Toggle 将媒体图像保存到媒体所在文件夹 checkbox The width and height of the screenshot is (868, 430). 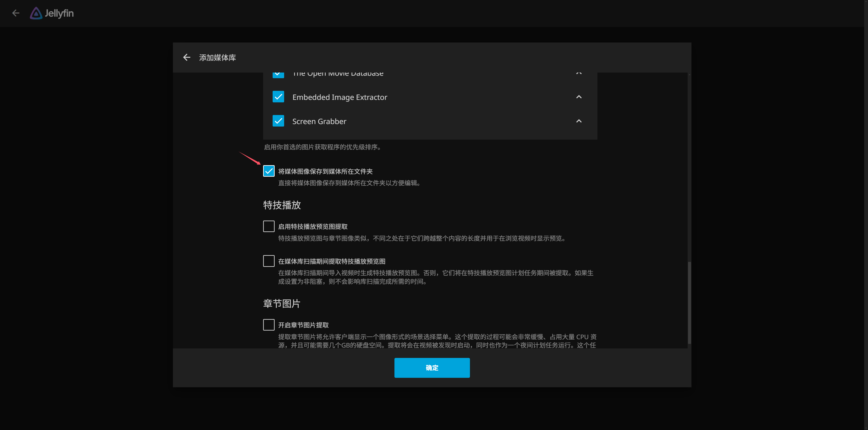(269, 171)
